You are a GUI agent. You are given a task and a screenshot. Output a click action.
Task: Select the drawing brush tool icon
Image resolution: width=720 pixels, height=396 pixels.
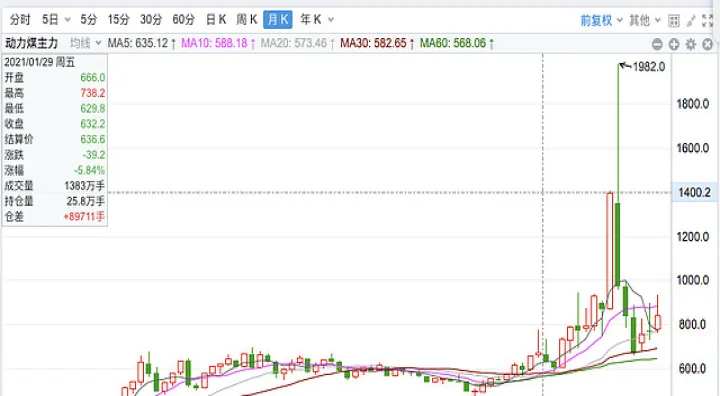coord(691,21)
